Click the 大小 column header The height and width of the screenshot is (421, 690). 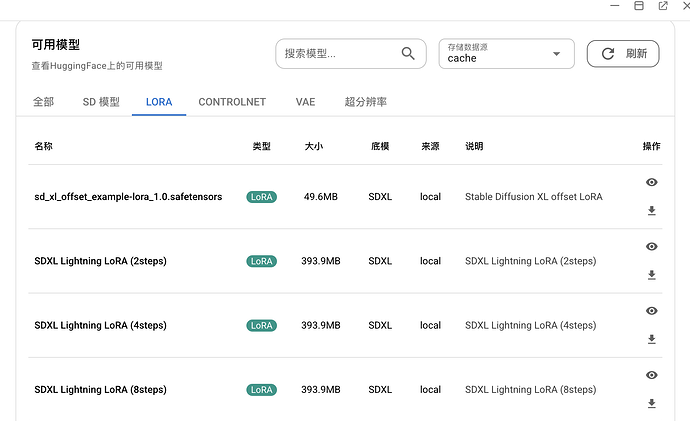click(314, 146)
